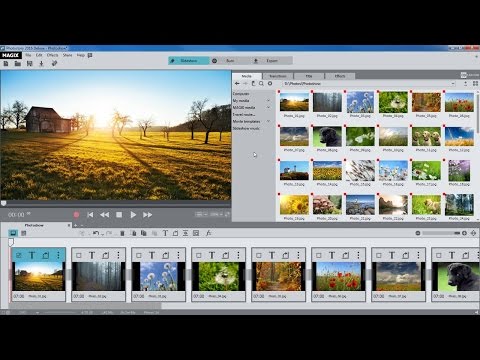Screen dimensions: 480x360
Task: Select Computer in the media tree
Action: click(x=241, y=94)
